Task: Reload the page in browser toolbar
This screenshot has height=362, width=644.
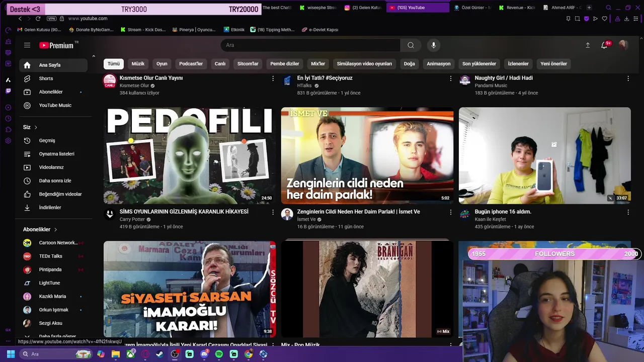Action: click(38, 19)
